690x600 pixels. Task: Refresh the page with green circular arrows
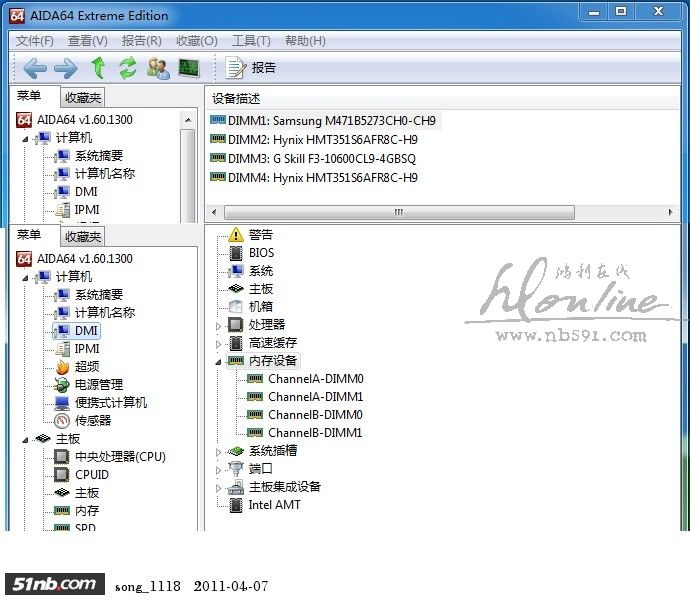pos(128,68)
